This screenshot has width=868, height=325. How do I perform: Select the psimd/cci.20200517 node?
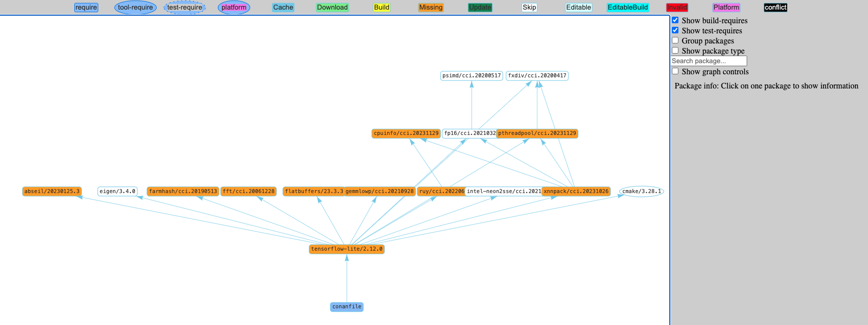coord(471,76)
